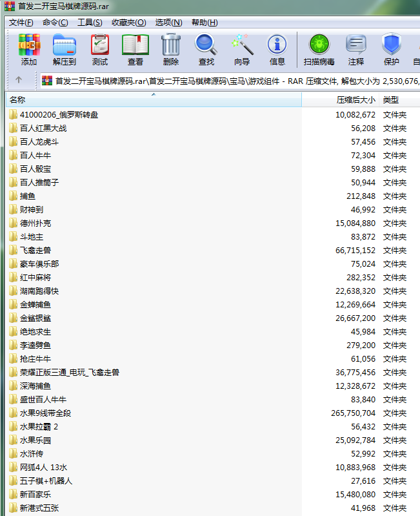Select the 水果9线带全段 folder row
420x516 pixels.
(213, 413)
